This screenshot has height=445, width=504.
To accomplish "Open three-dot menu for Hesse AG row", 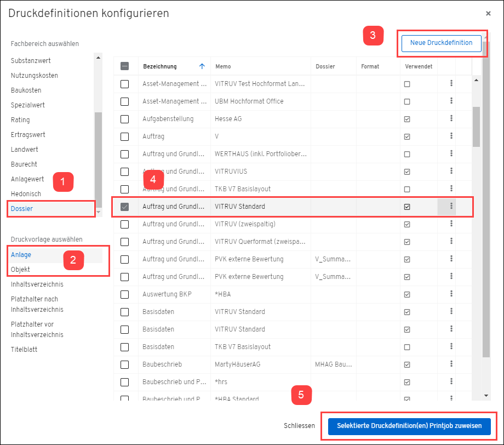I will (451, 119).
